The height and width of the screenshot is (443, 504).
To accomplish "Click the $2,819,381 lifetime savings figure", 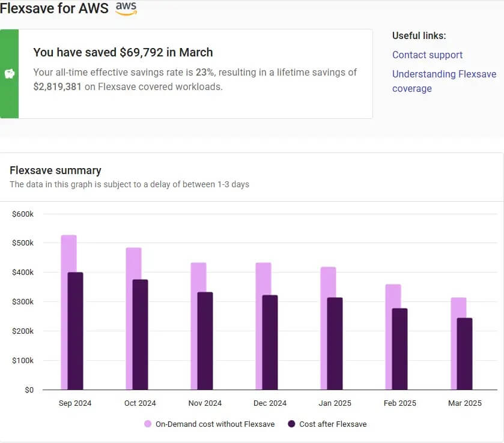I will pos(56,86).
